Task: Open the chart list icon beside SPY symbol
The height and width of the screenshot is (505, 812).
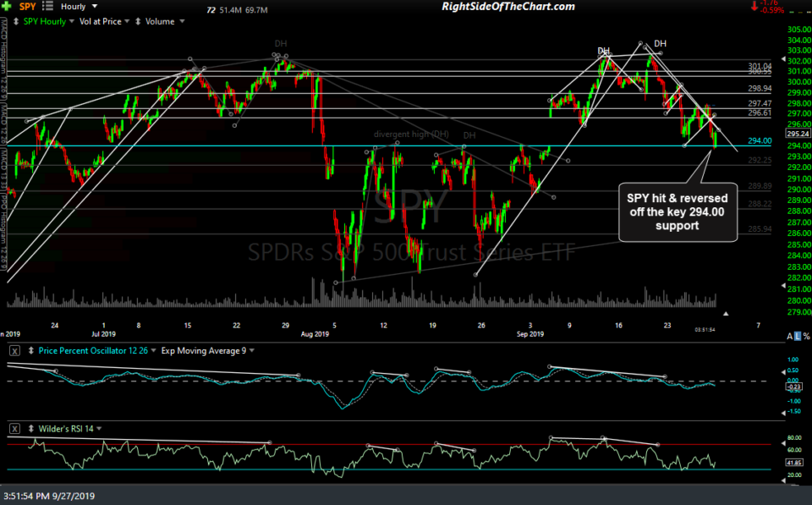Action: [x=47, y=5]
